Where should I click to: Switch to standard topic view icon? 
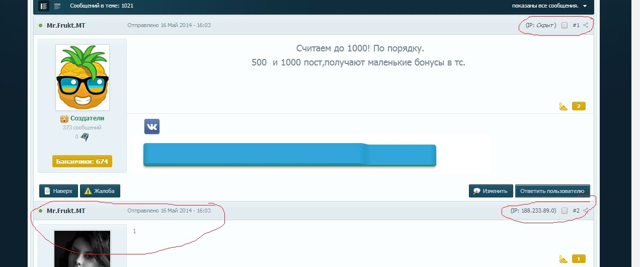[x=44, y=6]
